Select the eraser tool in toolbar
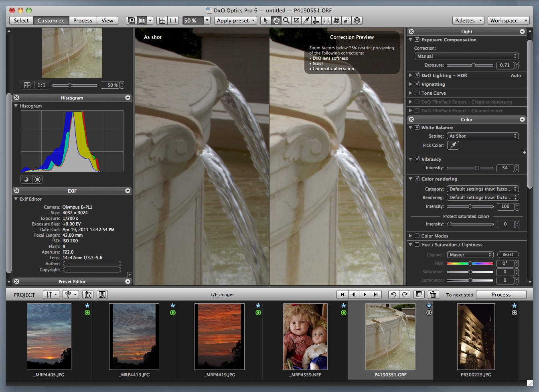 (346, 20)
